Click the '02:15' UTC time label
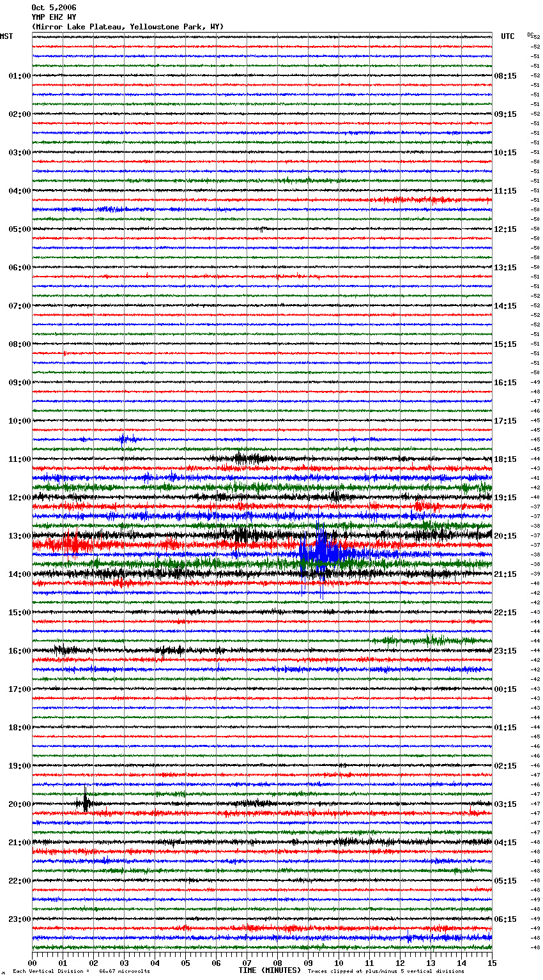This screenshot has width=543, height=980. (505, 766)
